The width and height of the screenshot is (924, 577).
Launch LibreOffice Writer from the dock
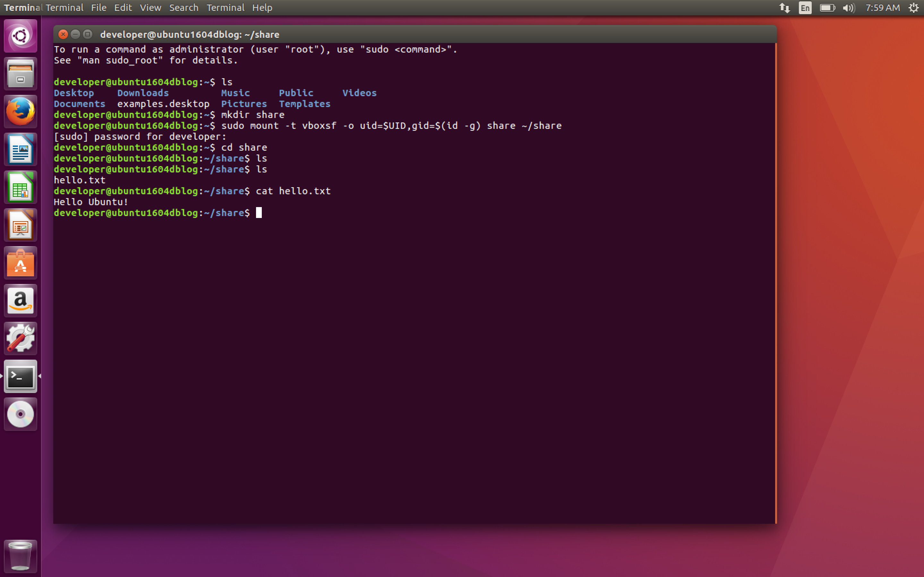click(20, 149)
